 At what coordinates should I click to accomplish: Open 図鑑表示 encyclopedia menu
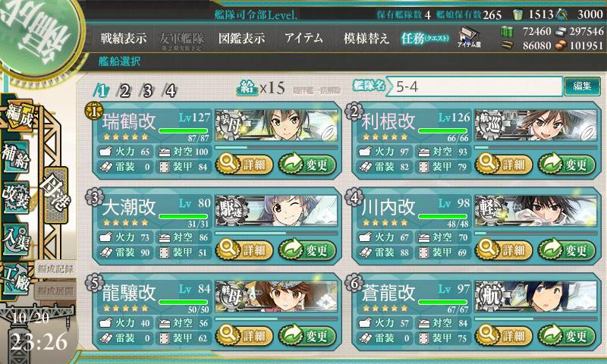coord(241,38)
